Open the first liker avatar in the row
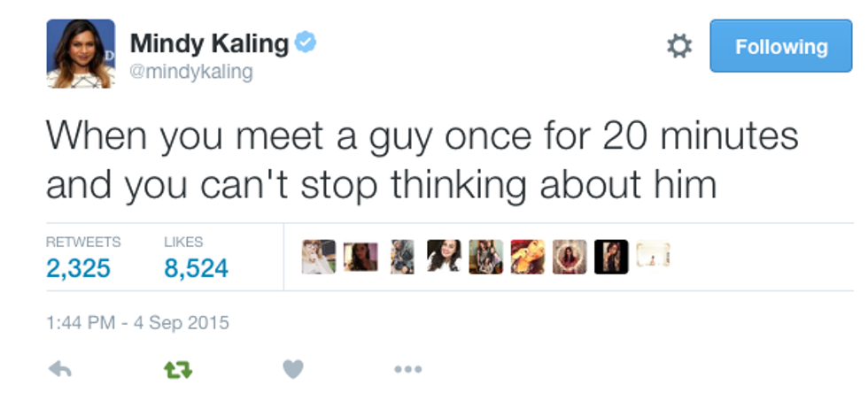 (318, 256)
